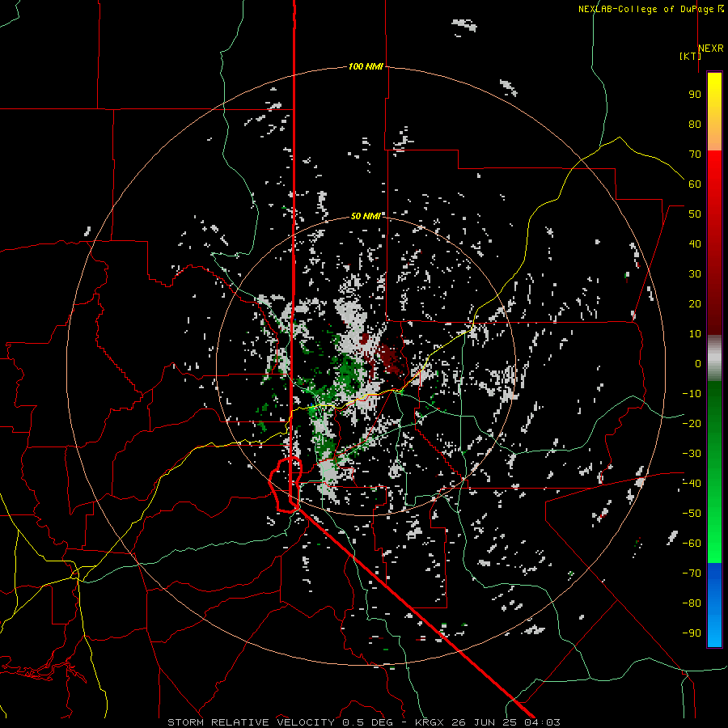
Task: Click the -60 value on the velocity scale
Action: point(692,544)
